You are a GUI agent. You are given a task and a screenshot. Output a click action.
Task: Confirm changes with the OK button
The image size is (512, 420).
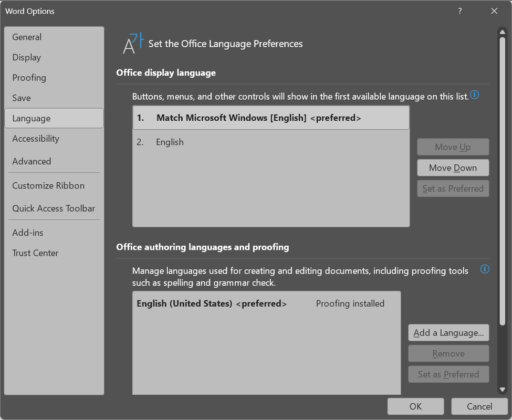(415, 407)
